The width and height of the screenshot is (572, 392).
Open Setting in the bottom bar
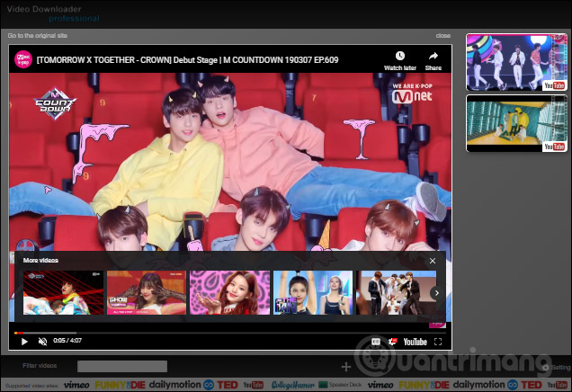point(556,367)
